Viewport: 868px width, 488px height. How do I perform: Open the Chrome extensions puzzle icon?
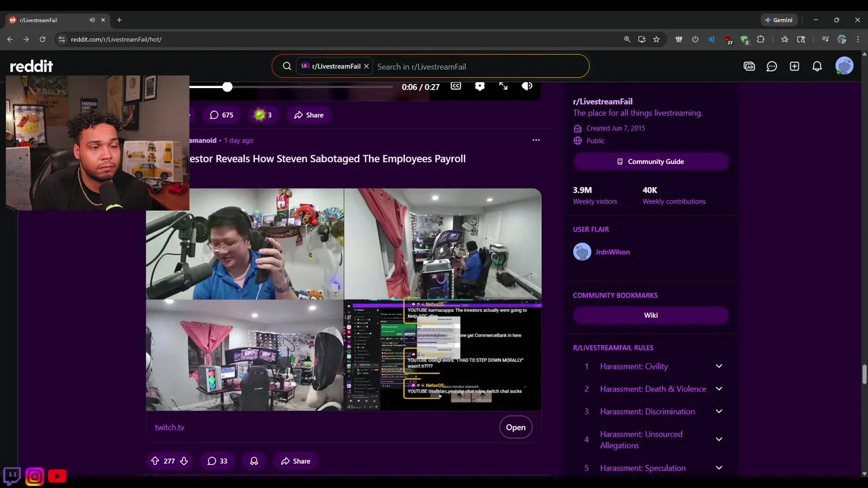[760, 39]
